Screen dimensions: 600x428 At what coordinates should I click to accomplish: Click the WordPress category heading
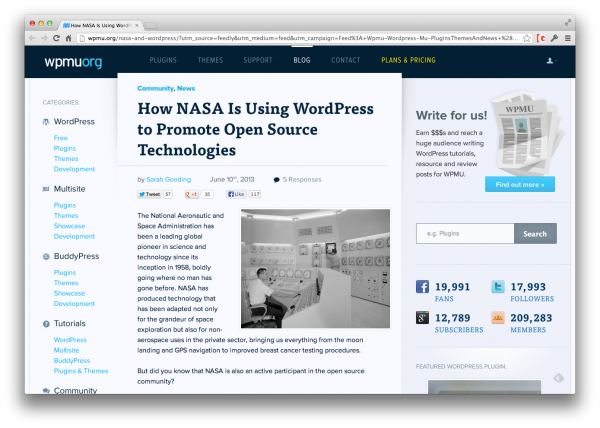coord(74,122)
